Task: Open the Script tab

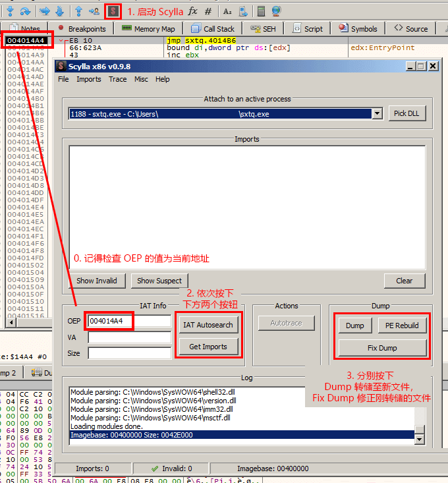Action: [x=308, y=28]
